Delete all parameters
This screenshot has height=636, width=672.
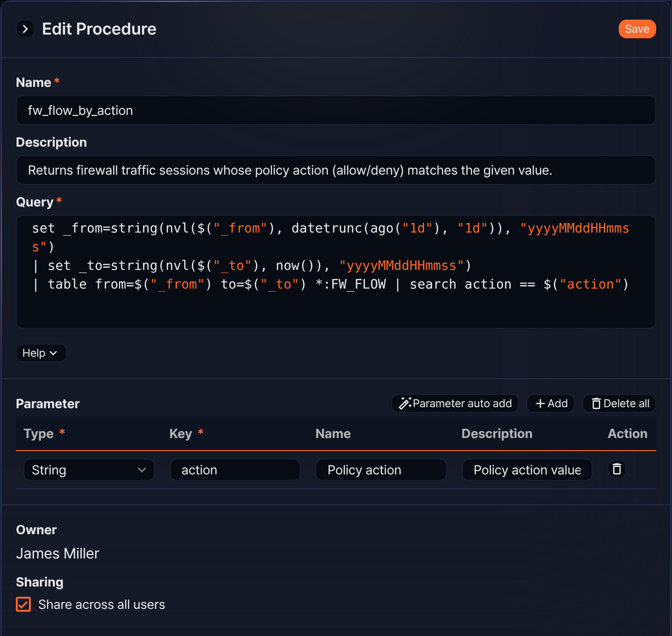pos(619,403)
